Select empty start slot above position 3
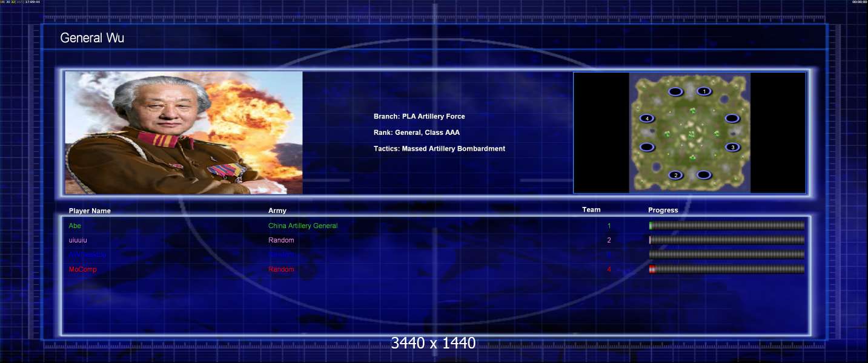Screen dimensions: 868x363 click(732, 118)
